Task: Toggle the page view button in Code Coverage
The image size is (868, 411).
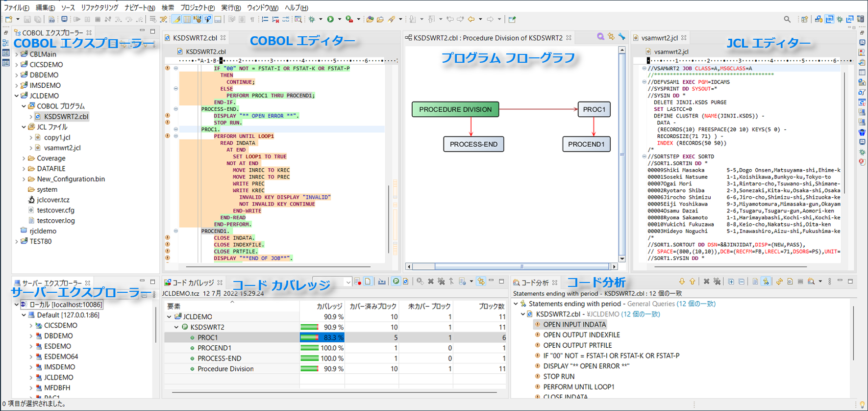Action: click(x=368, y=282)
